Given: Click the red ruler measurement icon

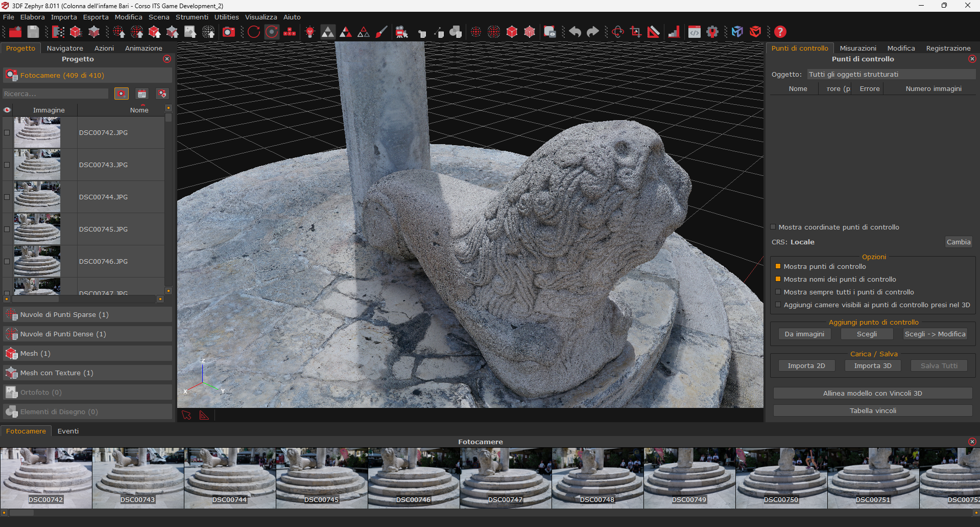Looking at the screenshot, I should point(653,32).
